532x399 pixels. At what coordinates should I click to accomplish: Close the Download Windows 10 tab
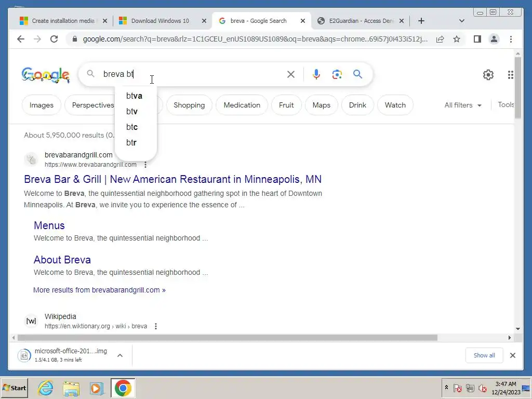point(204,21)
